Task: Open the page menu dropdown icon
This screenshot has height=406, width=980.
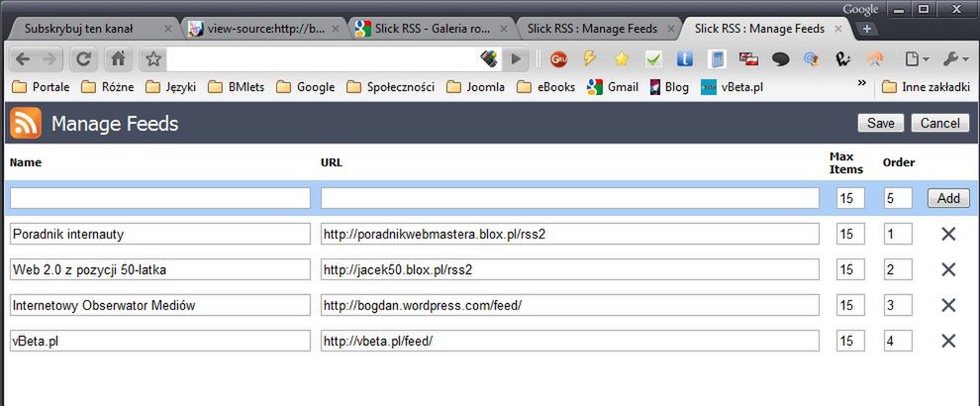Action: [x=917, y=58]
